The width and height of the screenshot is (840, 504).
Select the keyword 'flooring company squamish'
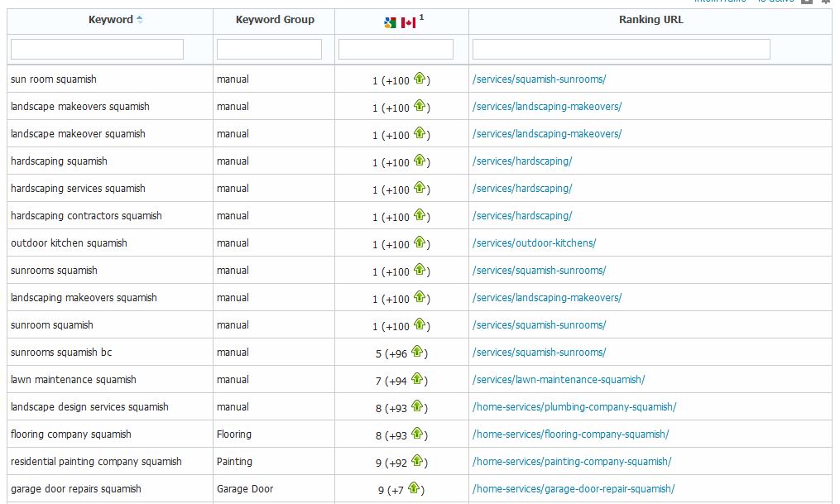(70, 434)
